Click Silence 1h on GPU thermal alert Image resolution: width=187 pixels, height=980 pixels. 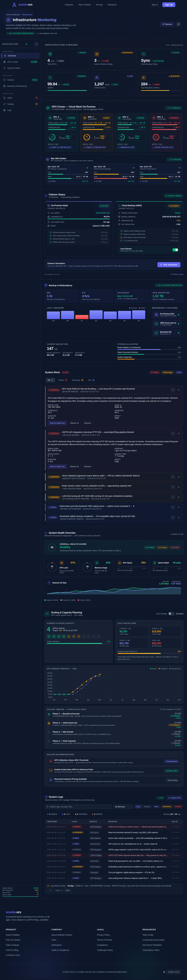tap(74, 423)
